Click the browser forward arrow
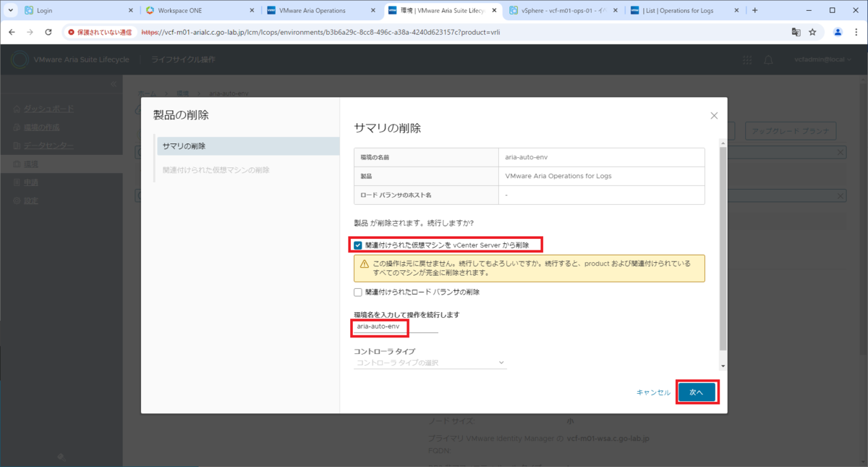 click(x=30, y=32)
